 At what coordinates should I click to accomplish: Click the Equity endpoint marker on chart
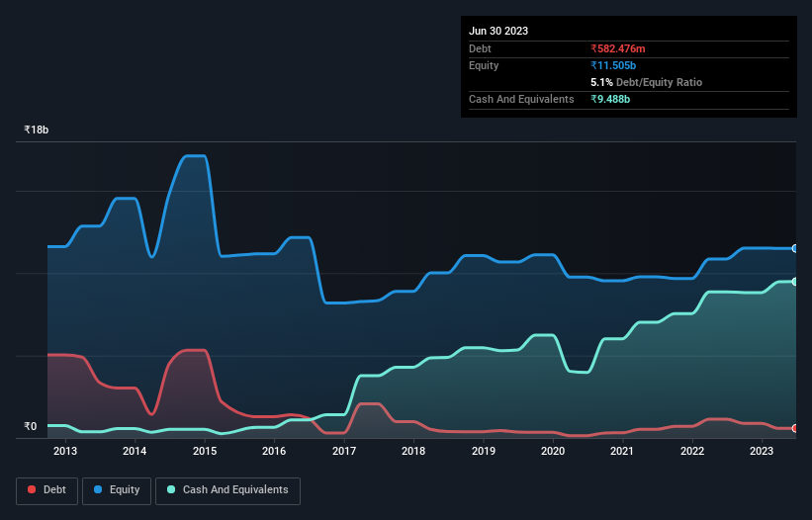(795, 249)
